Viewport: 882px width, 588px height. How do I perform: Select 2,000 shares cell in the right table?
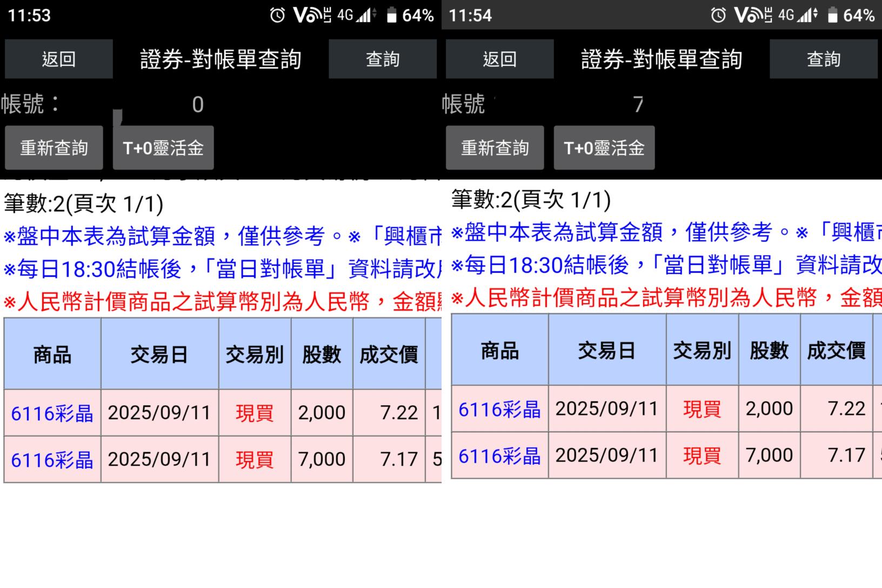[770, 409]
